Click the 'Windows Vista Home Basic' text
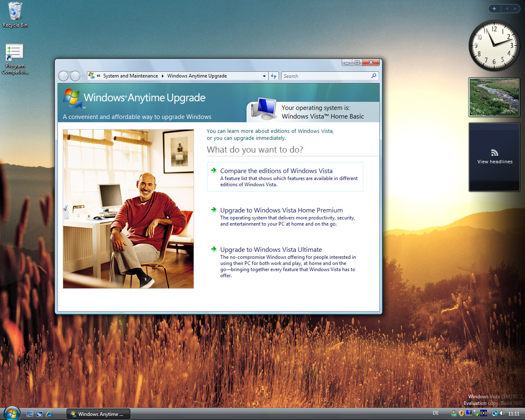This screenshot has width=525, height=420. (323, 116)
